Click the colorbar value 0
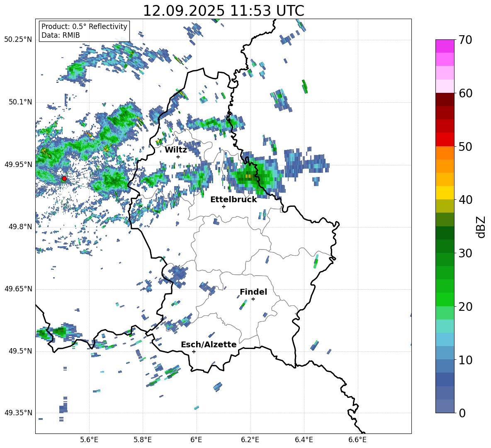Viewport: 491px width, 448px height. click(462, 413)
